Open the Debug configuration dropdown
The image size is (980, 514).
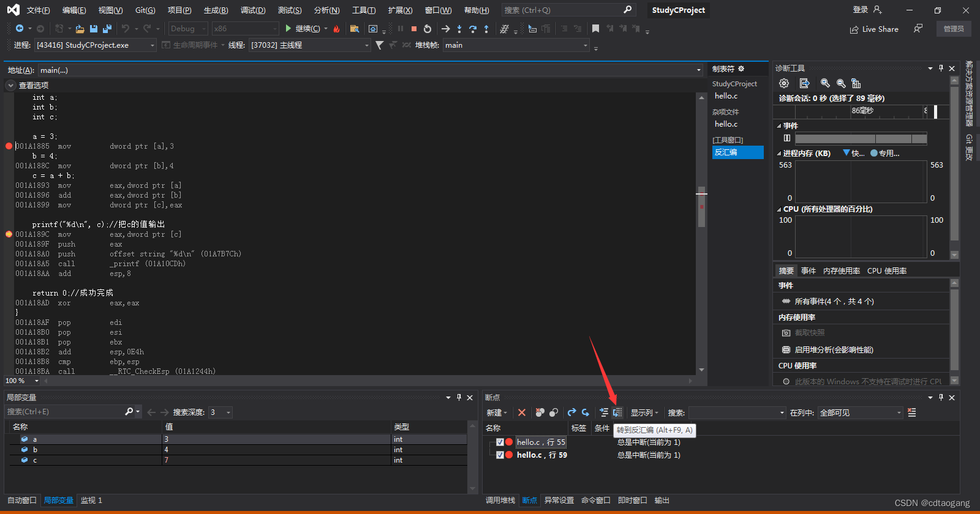pyautogui.click(x=188, y=29)
